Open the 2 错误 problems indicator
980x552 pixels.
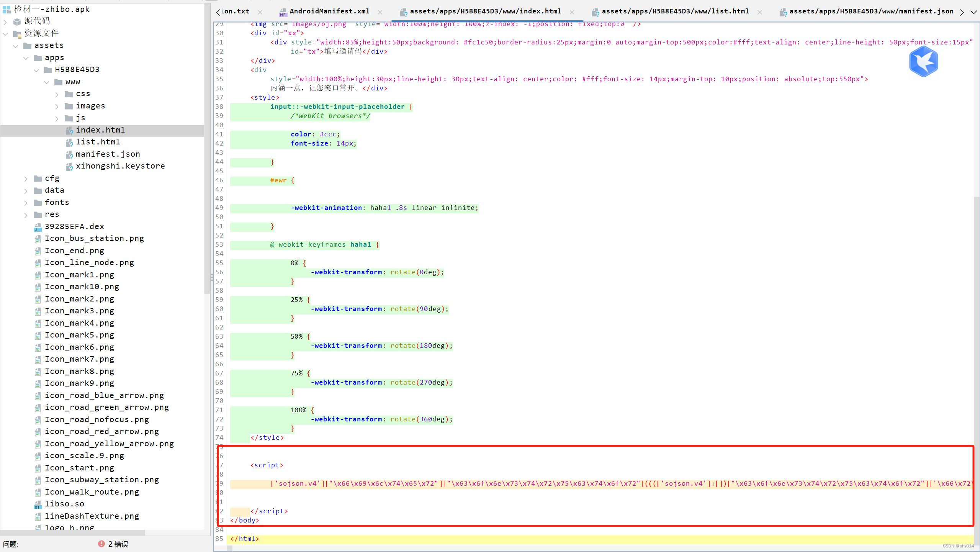click(118, 544)
